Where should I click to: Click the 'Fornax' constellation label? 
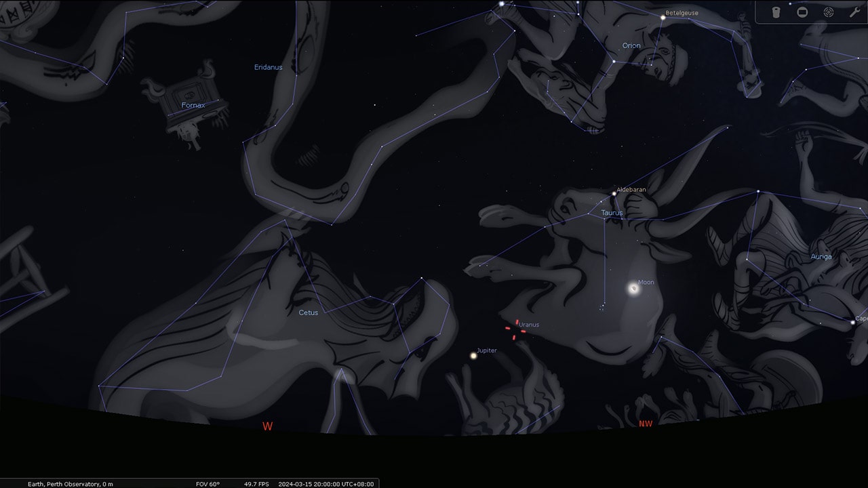click(193, 105)
